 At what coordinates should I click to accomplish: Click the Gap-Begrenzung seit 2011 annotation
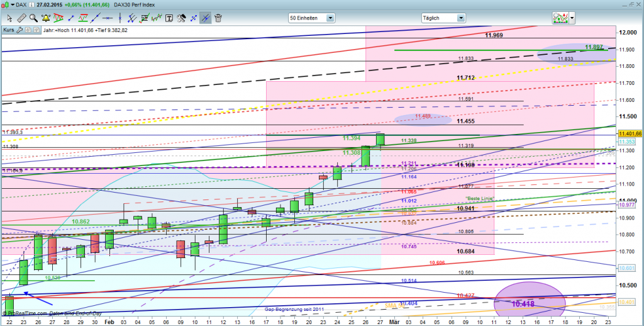(x=294, y=309)
